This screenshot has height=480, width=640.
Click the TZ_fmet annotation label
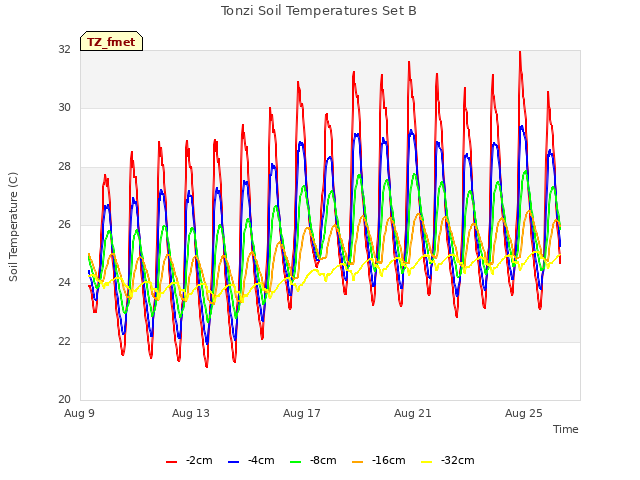click(111, 42)
